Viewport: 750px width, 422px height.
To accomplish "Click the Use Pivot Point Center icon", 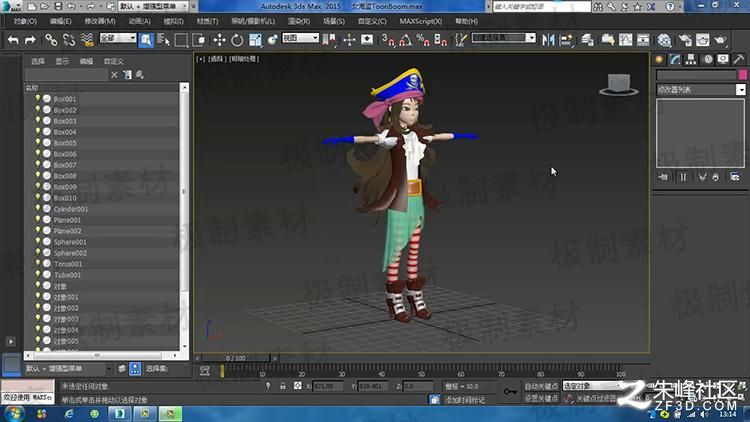I will click(329, 40).
